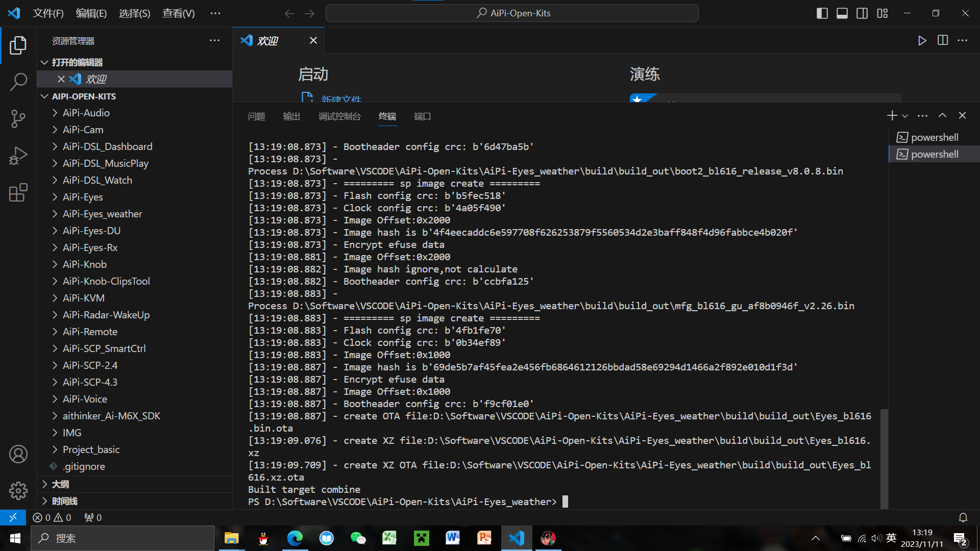980x551 pixels.
Task: Close the terminal panel
Action: click(x=962, y=116)
